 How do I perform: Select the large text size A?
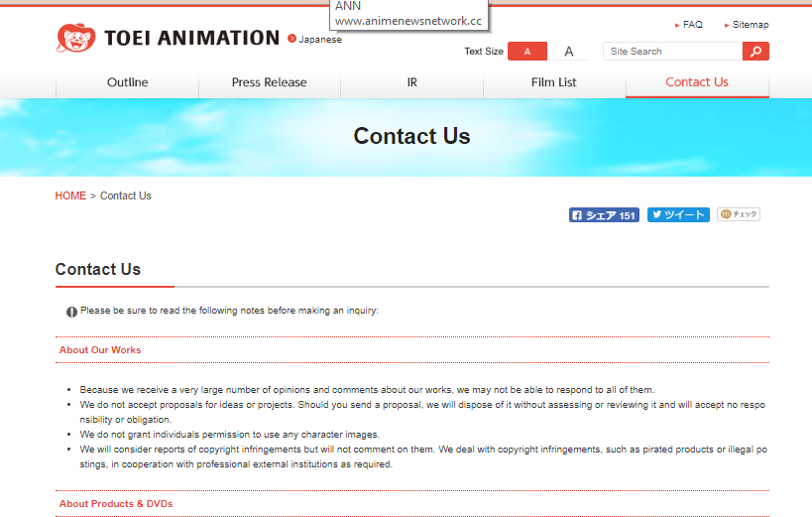568,52
